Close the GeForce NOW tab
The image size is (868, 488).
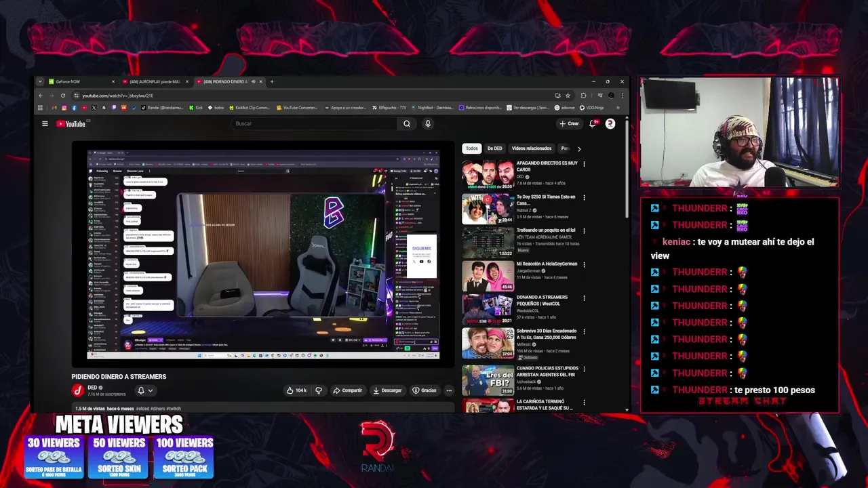(x=113, y=81)
